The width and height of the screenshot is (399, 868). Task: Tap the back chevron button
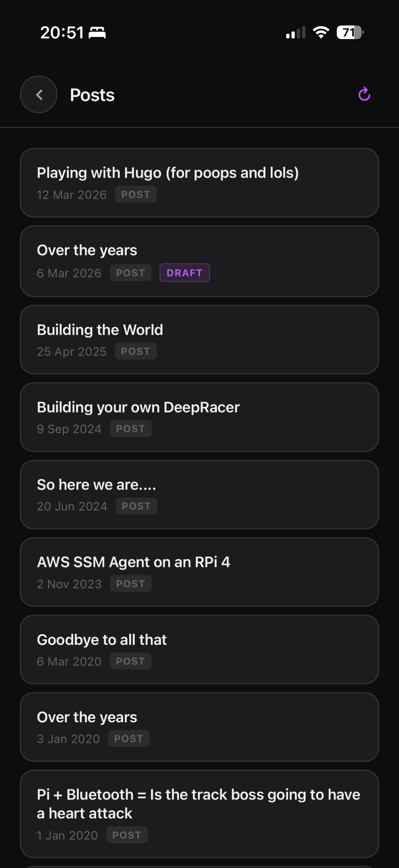39,95
